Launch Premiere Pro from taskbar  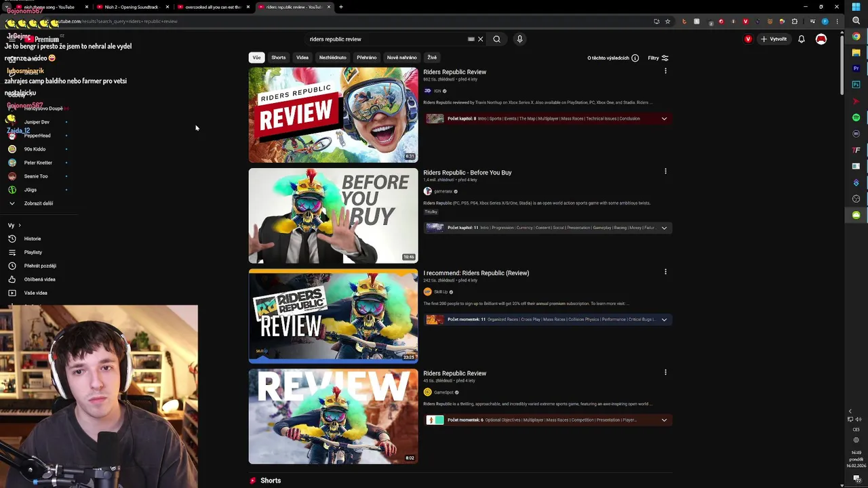pyautogui.click(x=856, y=68)
